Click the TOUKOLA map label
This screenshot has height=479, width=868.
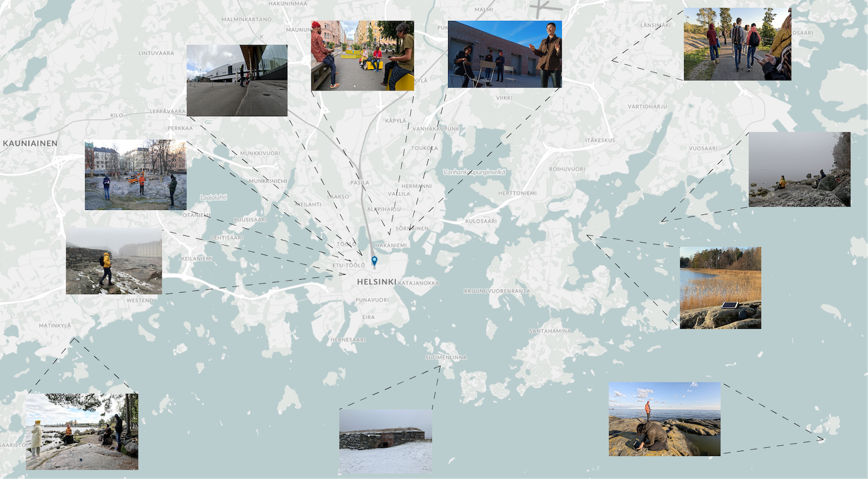tap(424, 148)
